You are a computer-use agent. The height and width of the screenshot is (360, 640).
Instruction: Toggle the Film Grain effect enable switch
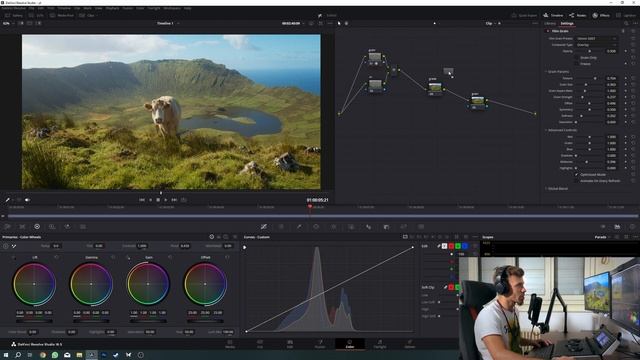pyautogui.click(x=548, y=31)
